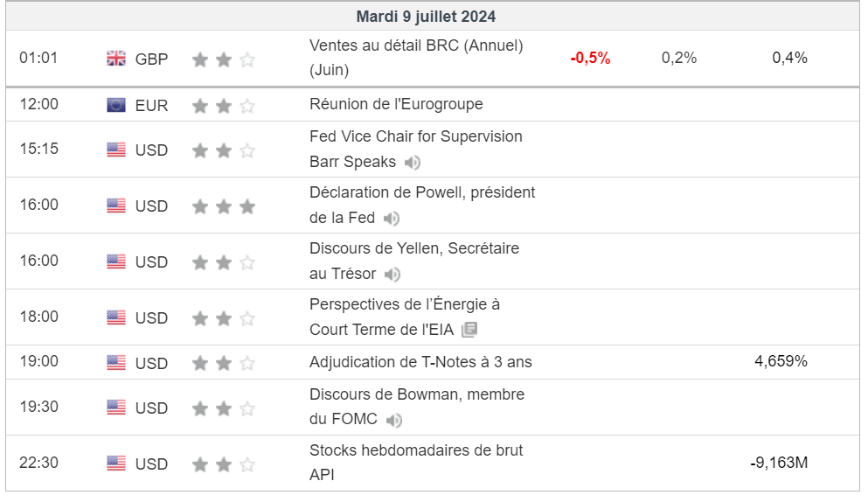Viewport: 868px width, 495px height.
Task: Click US flag on the 15:15 row
Action: click(116, 150)
